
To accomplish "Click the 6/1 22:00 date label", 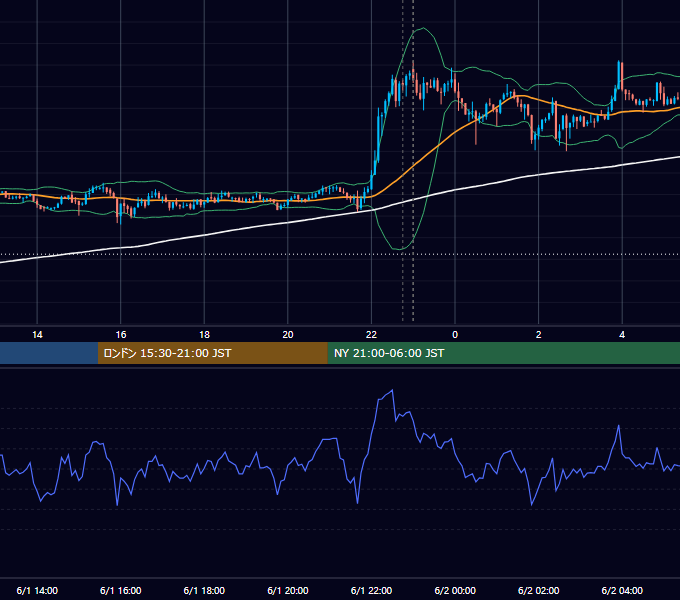I will coord(371,590).
